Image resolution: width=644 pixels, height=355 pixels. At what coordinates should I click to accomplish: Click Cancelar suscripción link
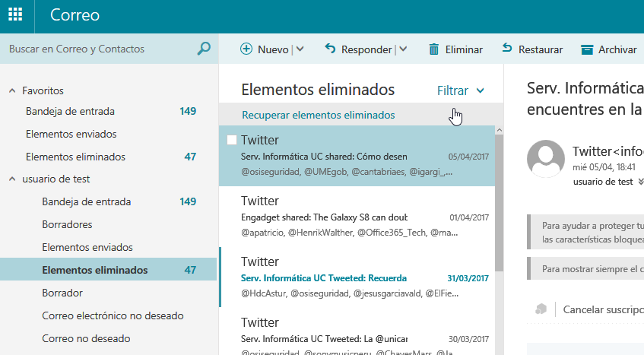tap(604, 309)
